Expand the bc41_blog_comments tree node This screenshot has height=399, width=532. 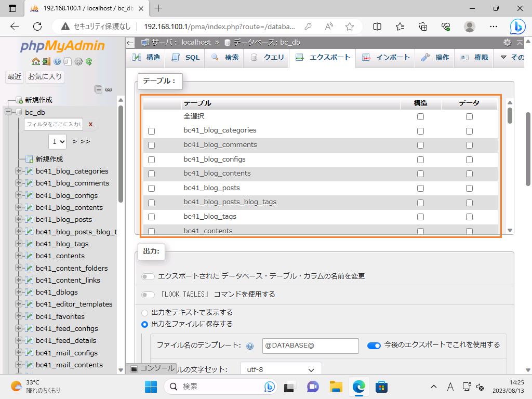pos(19,183)
